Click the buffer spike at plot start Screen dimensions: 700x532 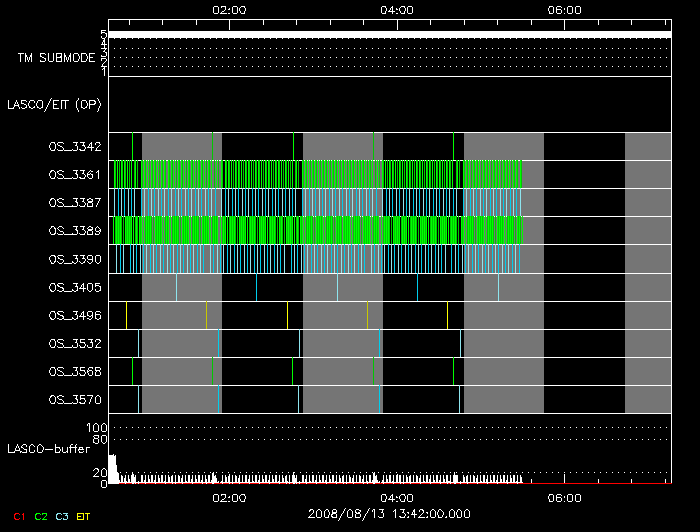tap(113, 469)
